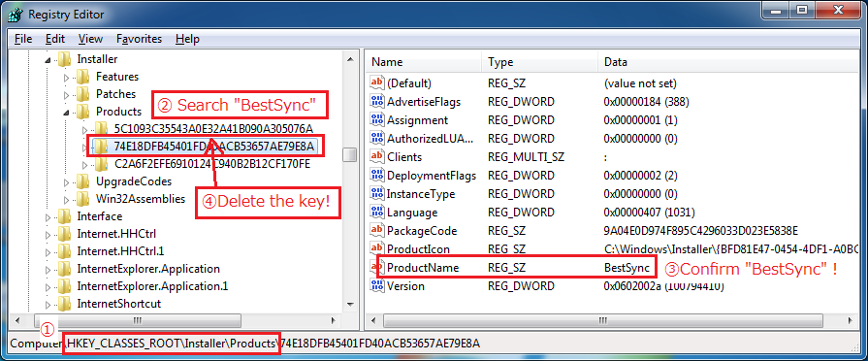This screenshot has width=868, height=361.
Task: Select the PackageCode value name
Action: (x=422, y=230)
